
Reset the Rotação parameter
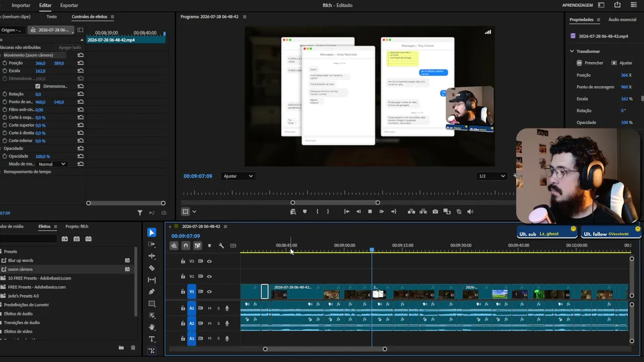coord(80,94)
